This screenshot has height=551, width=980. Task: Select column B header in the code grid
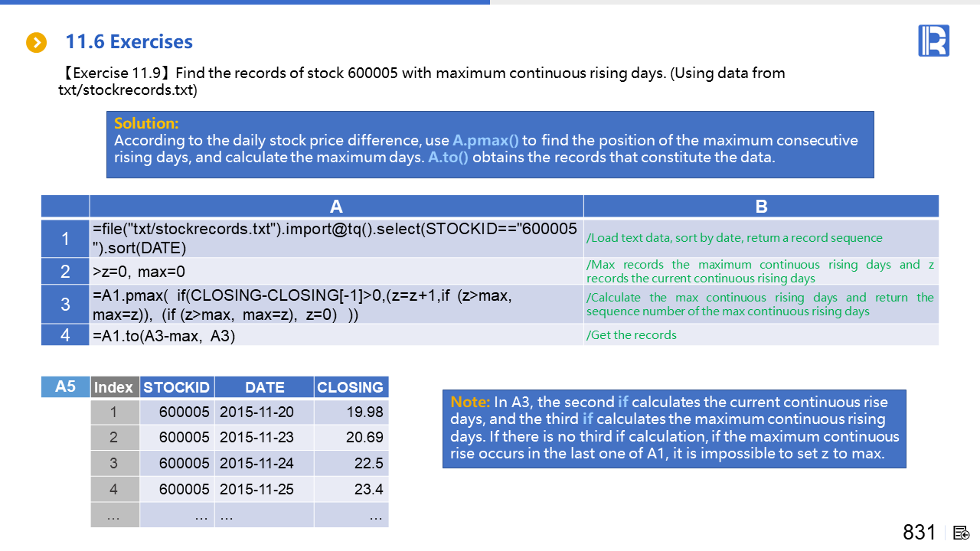coord(761,207)
